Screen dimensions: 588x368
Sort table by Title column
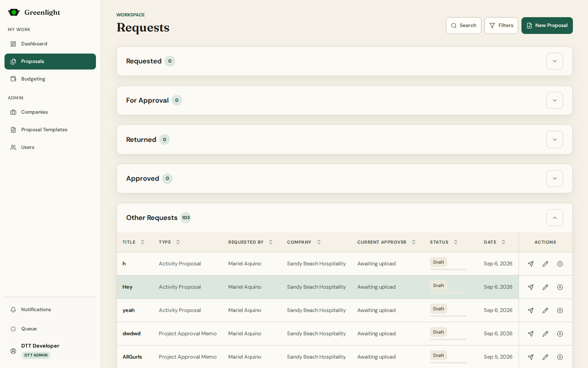click(134, 242)
